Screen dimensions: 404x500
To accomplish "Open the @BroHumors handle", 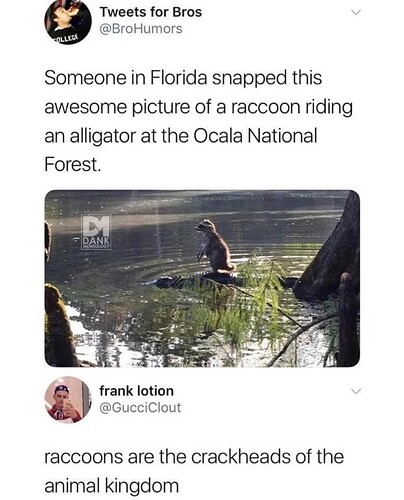I will click(x=141, y=29).
